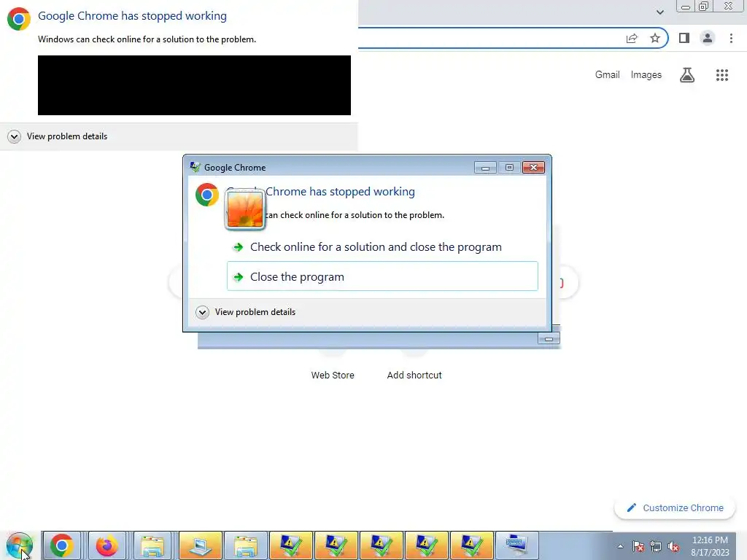
Task: Close the Google Chrome crash dialog with the X
Action: coord(533,168)
